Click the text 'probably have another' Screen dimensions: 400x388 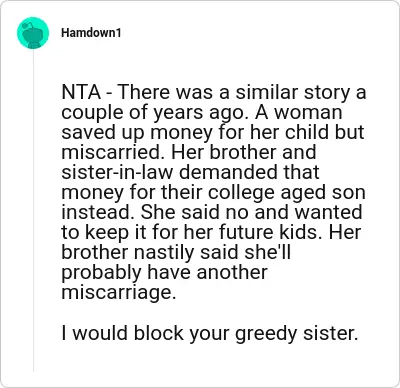164,273
